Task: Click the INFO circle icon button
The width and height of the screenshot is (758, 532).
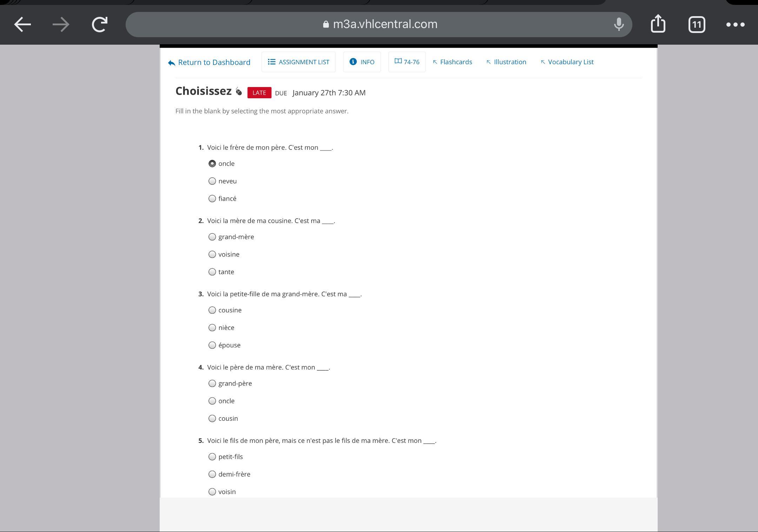Action: (x=362, y=62)
